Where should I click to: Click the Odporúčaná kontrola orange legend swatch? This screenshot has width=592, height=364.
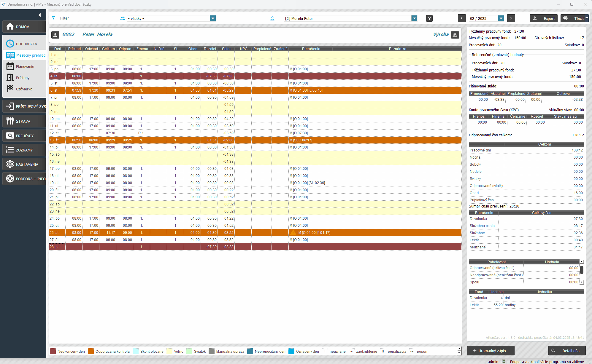(x=91, y=352)
